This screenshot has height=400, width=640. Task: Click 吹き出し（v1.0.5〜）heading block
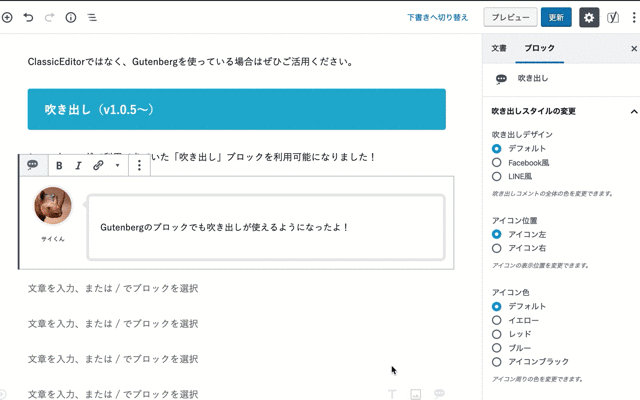(237, 109)
